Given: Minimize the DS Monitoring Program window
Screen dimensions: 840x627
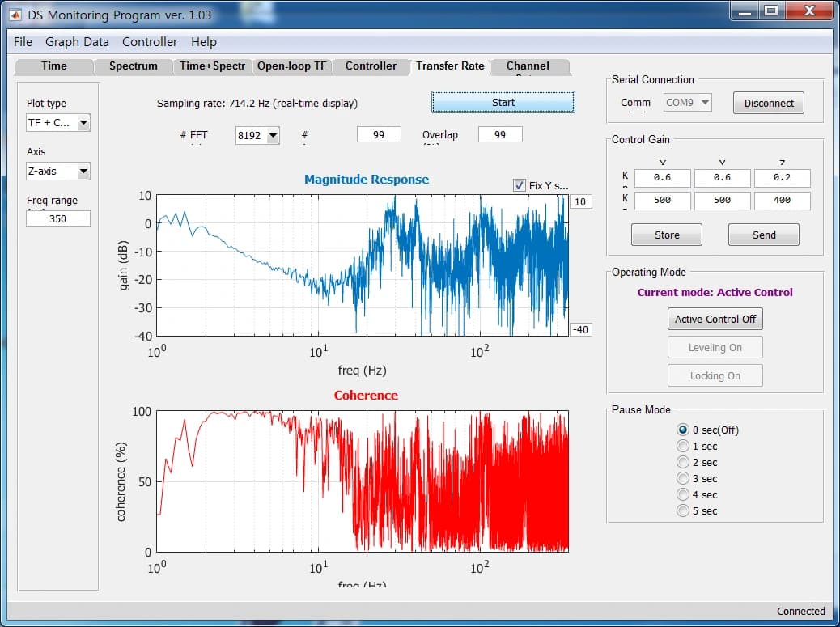Looking at the screenshot, I should [745, 11].
